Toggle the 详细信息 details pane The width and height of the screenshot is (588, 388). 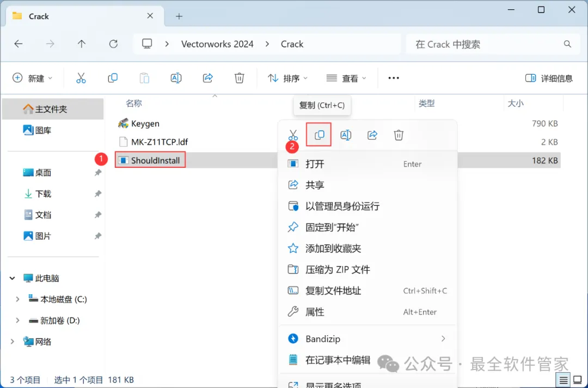(x=549, y=78)
